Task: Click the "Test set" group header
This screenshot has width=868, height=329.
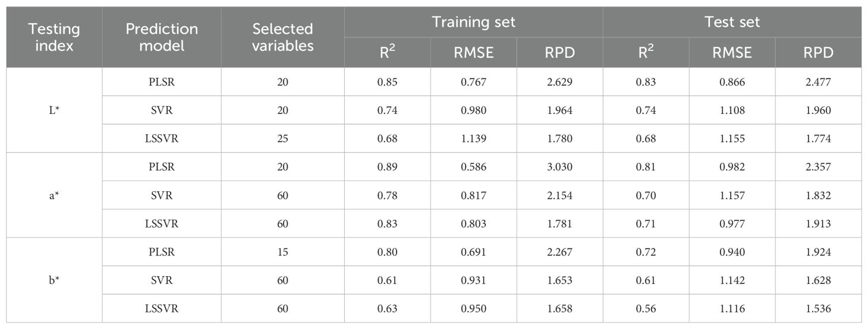Action: coord(732,22)
